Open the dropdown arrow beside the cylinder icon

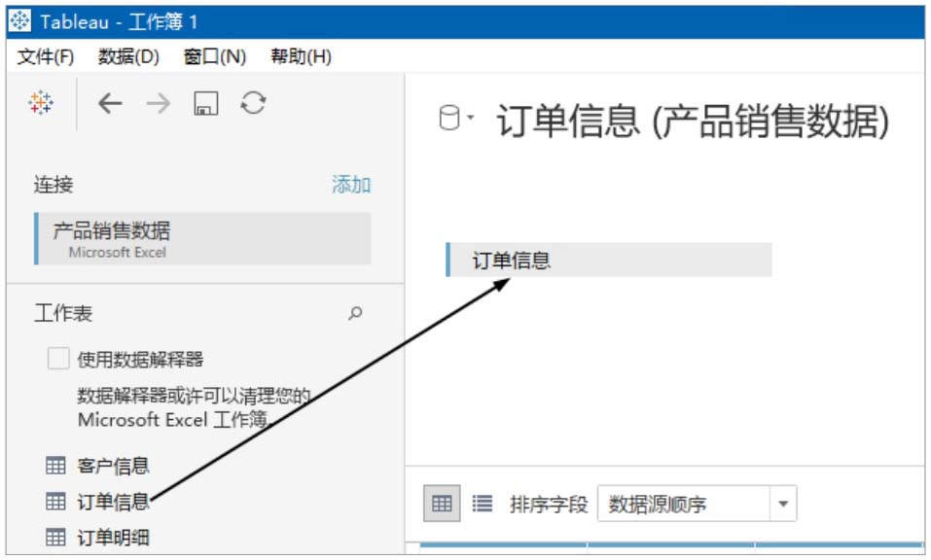(470, 118)
